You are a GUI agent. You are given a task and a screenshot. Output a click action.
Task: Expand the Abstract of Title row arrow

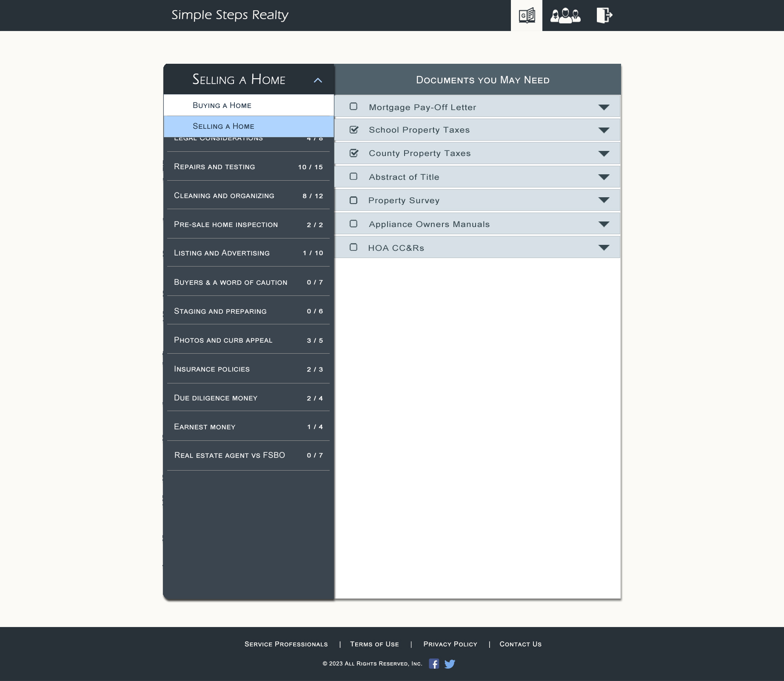pos(604,177)
